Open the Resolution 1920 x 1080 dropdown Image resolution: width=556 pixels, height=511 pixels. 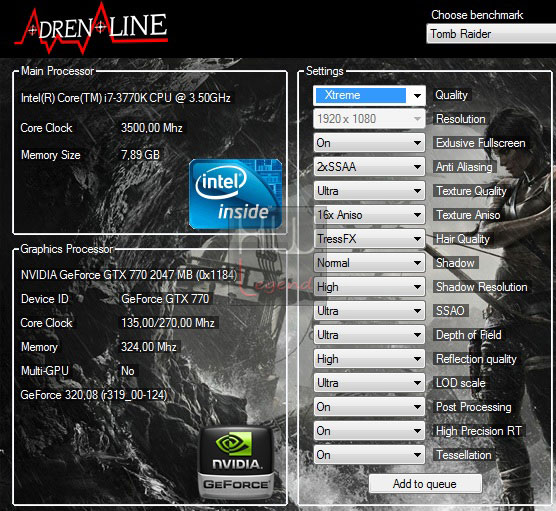pos(369,119)
